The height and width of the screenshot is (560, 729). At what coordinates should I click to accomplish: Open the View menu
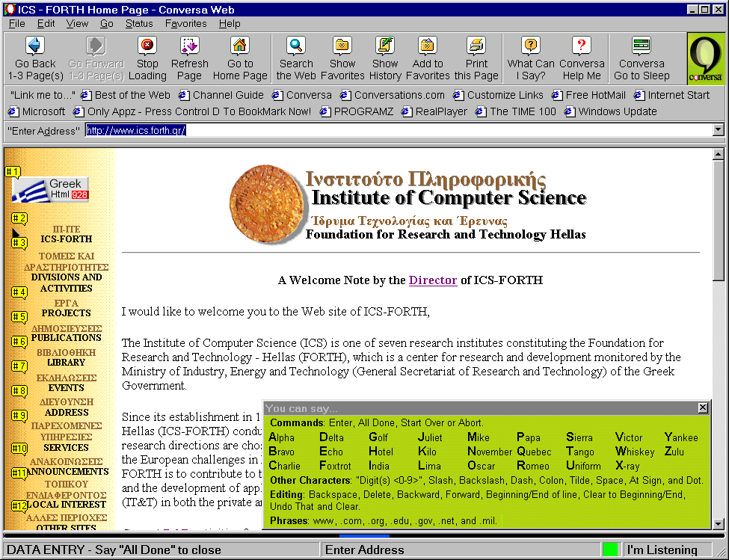click(x=77, y=24)
